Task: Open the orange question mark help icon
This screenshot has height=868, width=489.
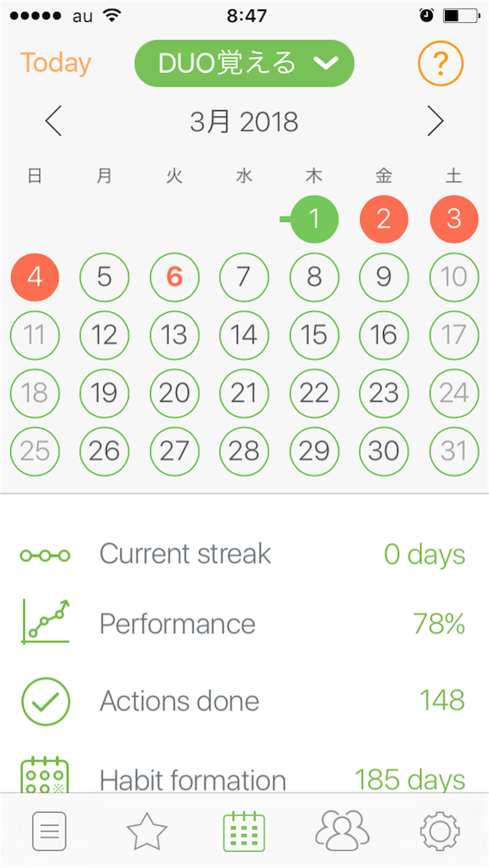Action: pos(441,64)
